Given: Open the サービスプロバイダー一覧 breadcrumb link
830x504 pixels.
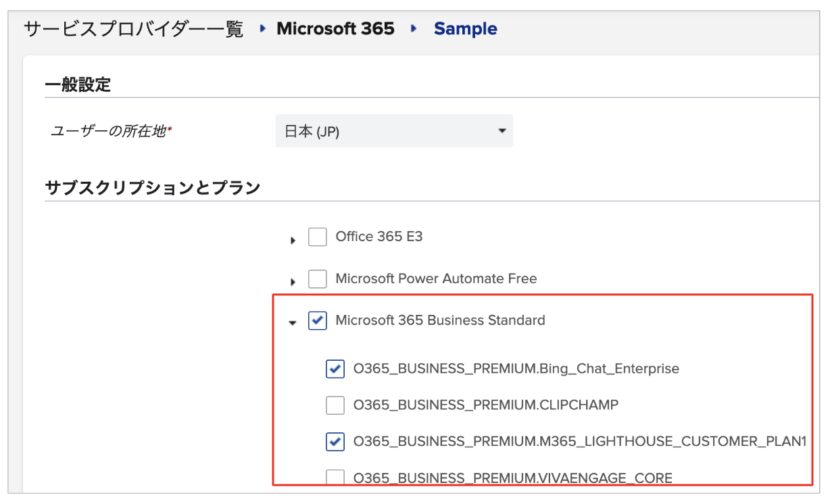Looking at the screenshot, I should [x=133, y=29].
